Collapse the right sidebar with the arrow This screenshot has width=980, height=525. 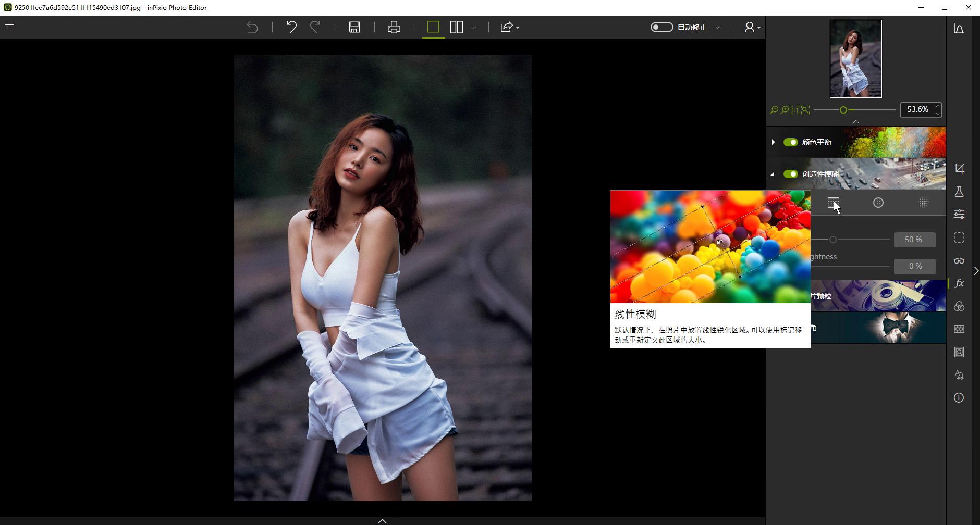coord(976,271)
